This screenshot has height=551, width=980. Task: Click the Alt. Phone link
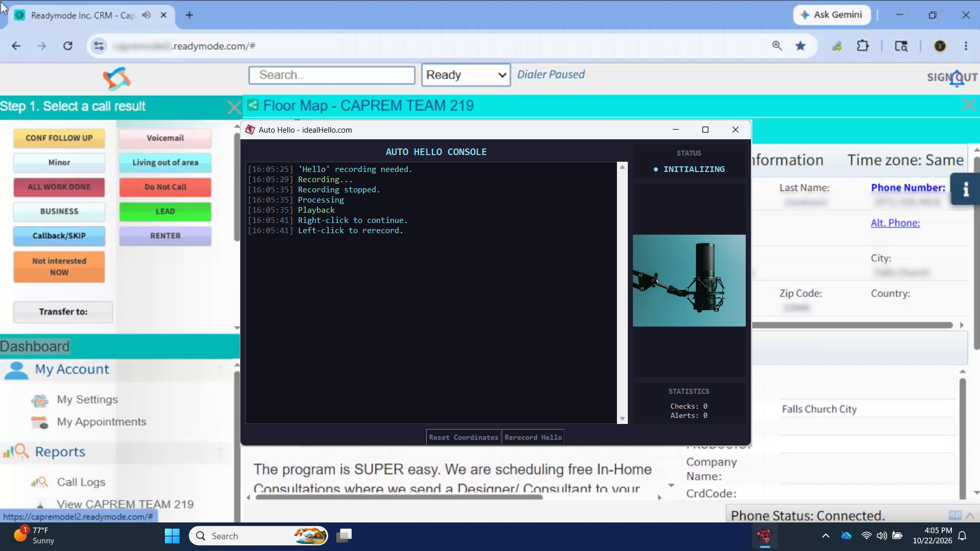point(895,223)
